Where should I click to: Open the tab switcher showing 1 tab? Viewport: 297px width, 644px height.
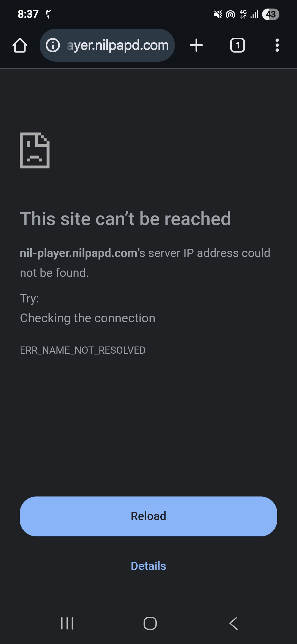click(238, 45)
